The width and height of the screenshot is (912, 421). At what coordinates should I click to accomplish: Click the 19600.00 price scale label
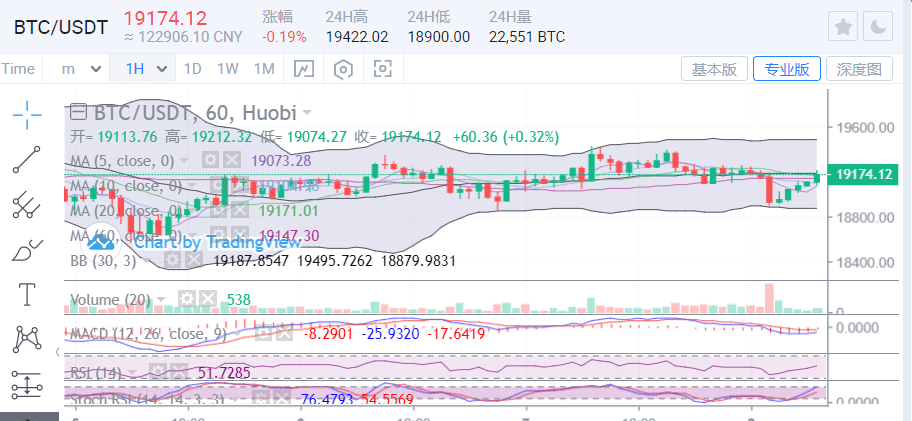(865, 127)
